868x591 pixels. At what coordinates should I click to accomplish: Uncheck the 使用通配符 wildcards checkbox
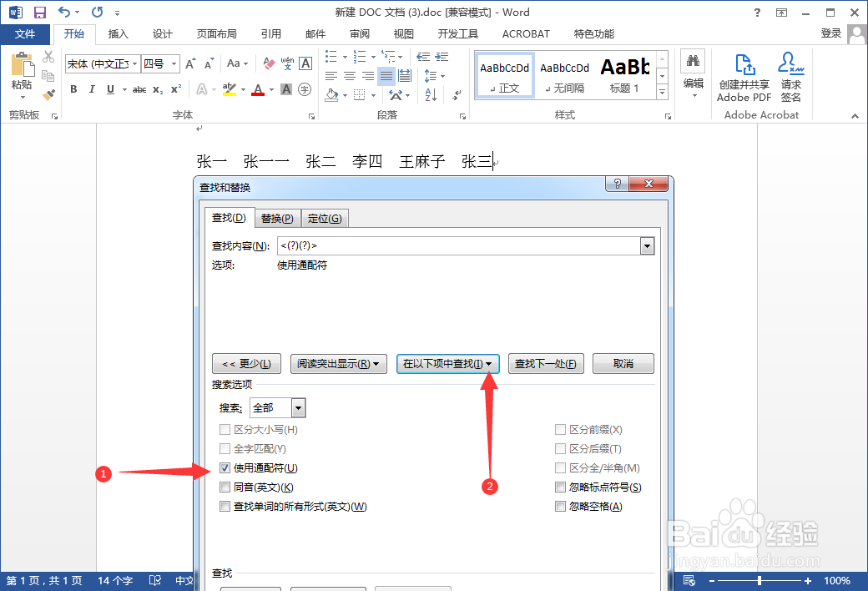[x=225, y=467]
